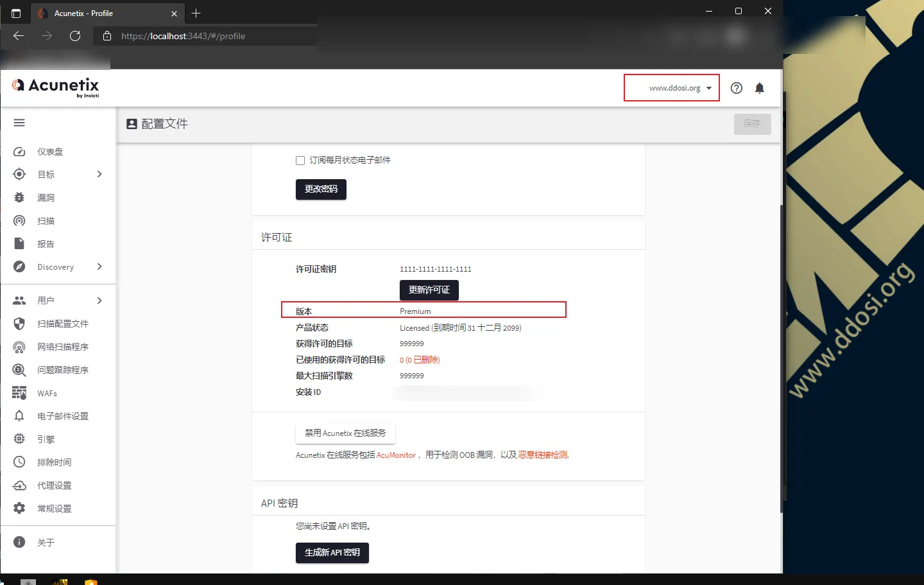Open 报告 (Reports) in sidebar
924x585 pixels.
click(x=46, y=244)
